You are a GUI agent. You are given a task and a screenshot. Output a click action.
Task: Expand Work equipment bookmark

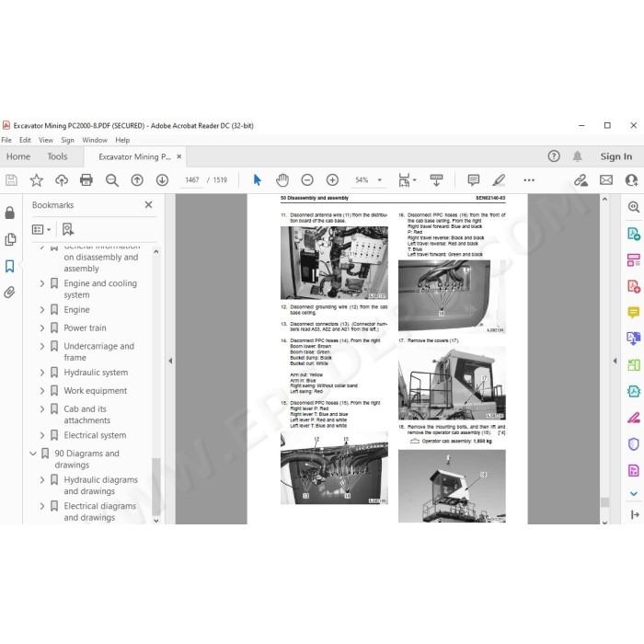[42, 391]
